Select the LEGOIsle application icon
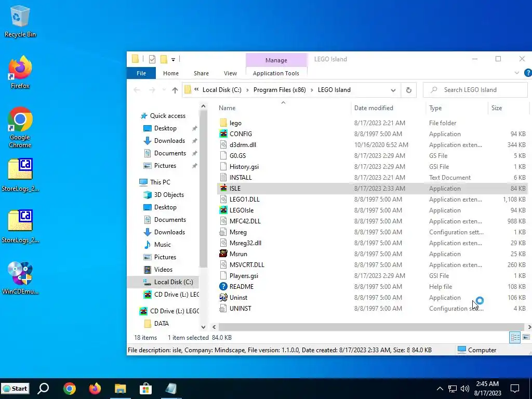The height and width of the screenshot is (399, 532). [x=223, y=210]
